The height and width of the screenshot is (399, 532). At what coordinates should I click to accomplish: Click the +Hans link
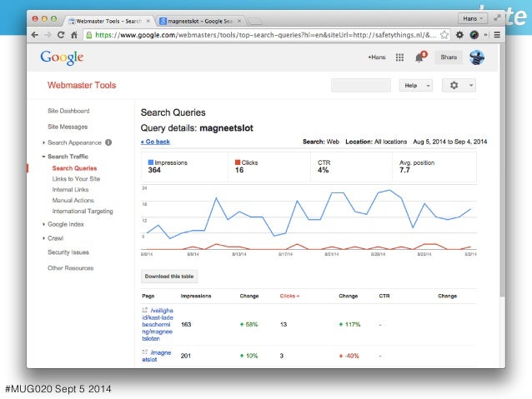(x=377, y=57)
